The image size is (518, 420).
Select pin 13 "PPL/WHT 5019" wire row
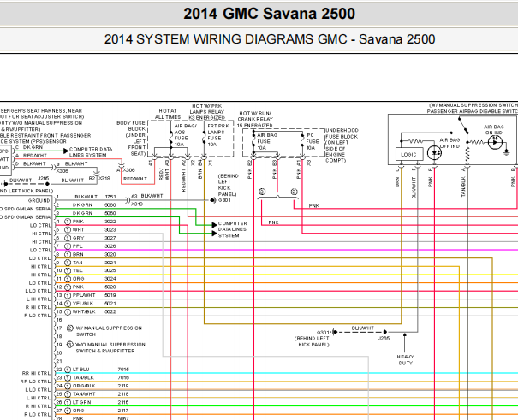pyautogui.click(x=86, y=295)
